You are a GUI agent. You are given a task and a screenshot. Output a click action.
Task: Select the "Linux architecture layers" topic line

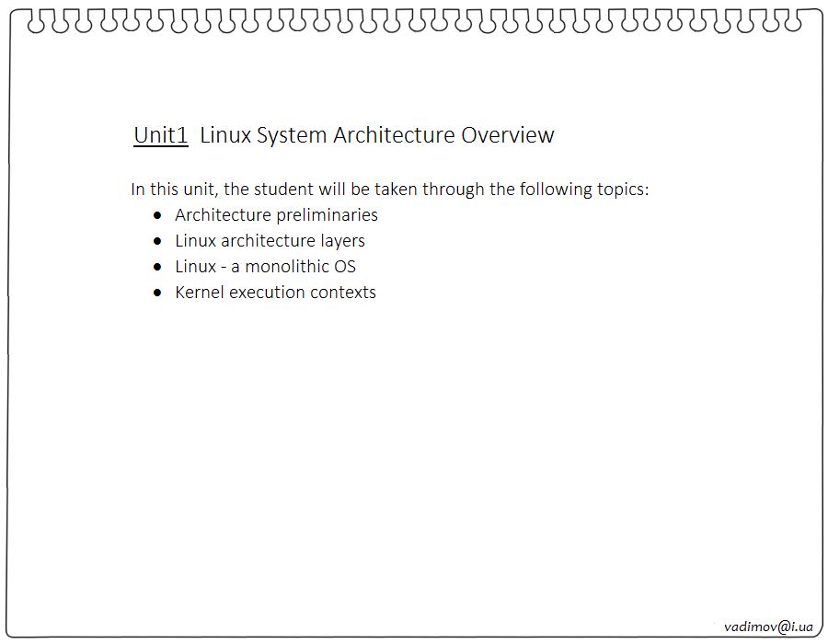pyautogui.click(x=270, y=241)
